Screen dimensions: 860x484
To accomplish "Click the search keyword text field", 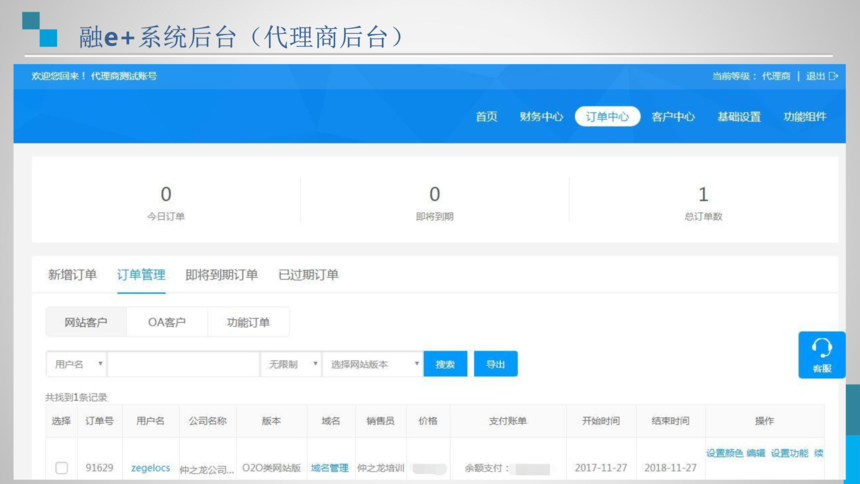I will (183, 365).
